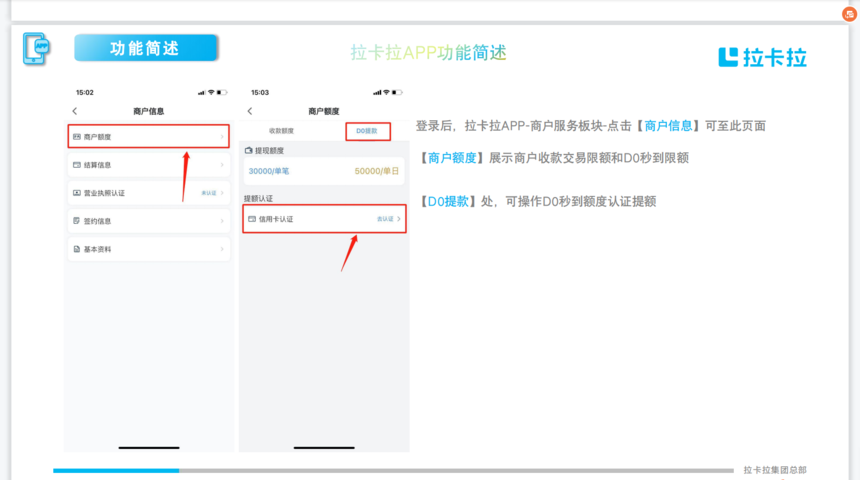Go back from the 商户信息 screen

tap(75, 111)
